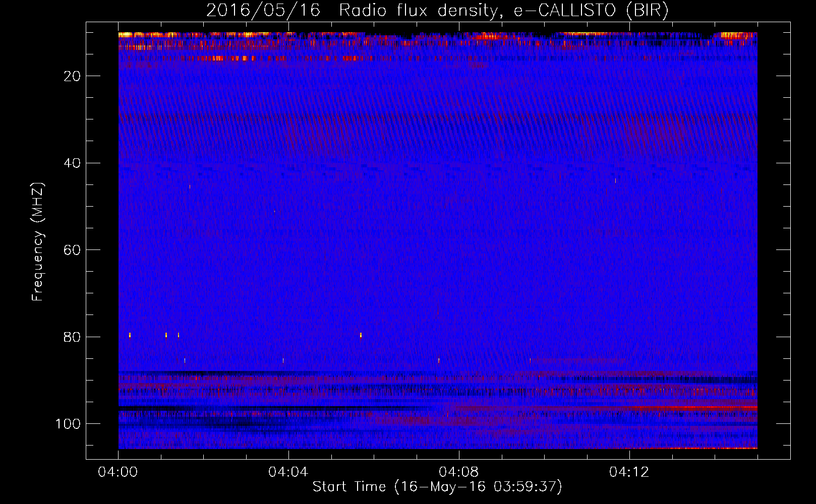Click the '100' frequency tick label
The image size is (816, 504).
point(68,424)
